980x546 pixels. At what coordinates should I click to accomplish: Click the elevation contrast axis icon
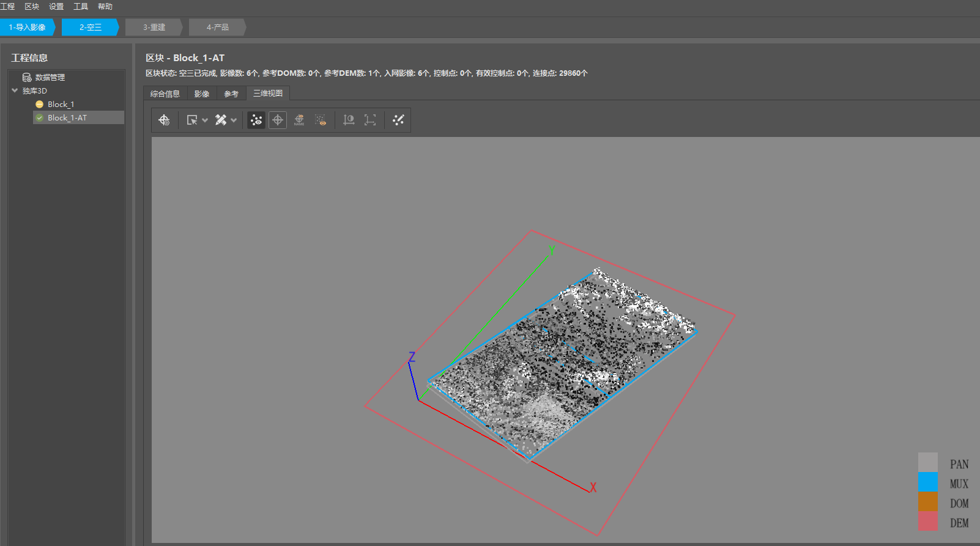point(349,120)
